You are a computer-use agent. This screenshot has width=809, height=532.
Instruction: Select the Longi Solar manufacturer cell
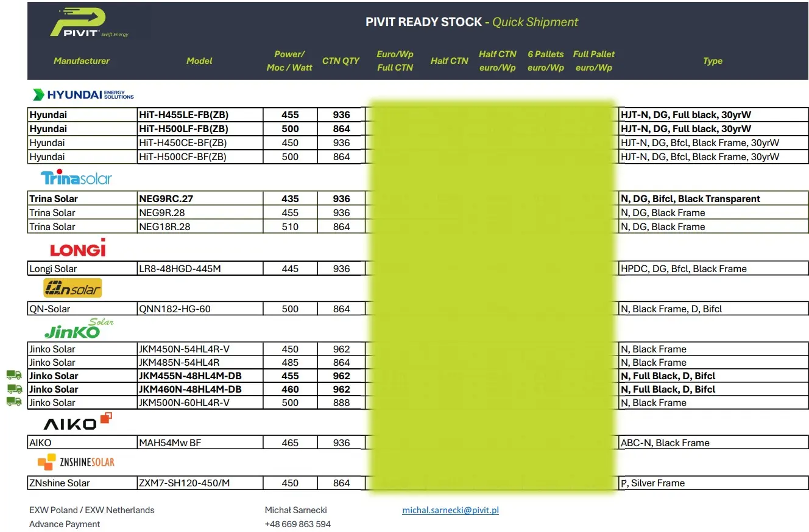point(83,268)
